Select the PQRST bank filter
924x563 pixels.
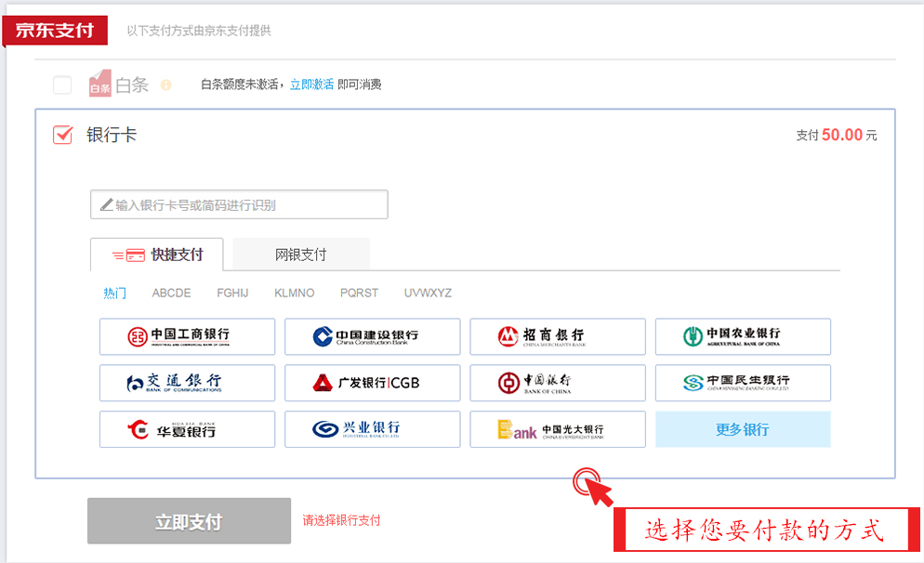(x=359, y=293)
